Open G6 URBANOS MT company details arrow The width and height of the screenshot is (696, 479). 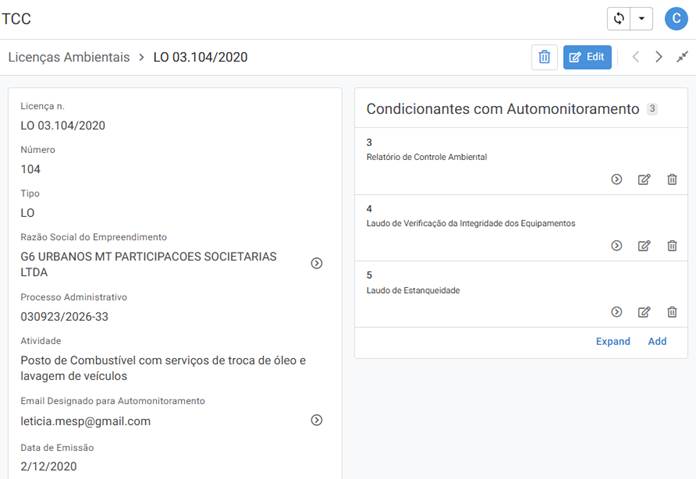click(x=316, y=263)
